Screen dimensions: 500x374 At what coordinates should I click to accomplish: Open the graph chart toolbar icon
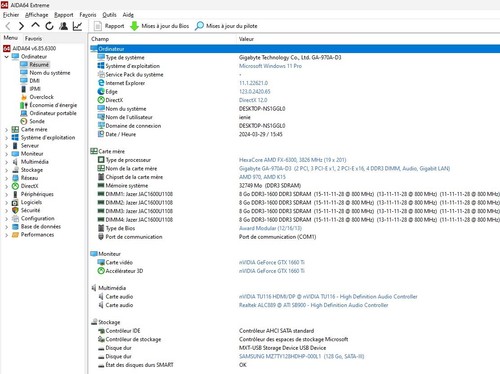(77, 26)
